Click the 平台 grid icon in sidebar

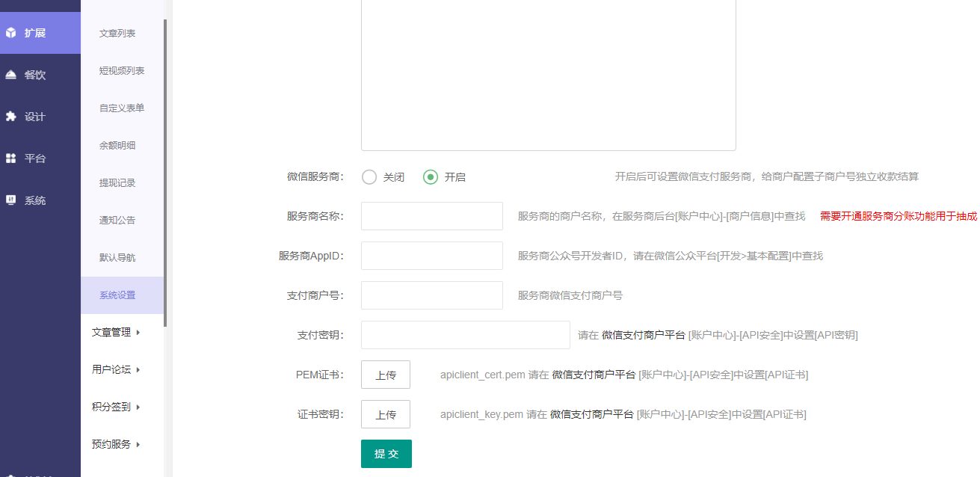pyautogui.click(x=11, y=159)
